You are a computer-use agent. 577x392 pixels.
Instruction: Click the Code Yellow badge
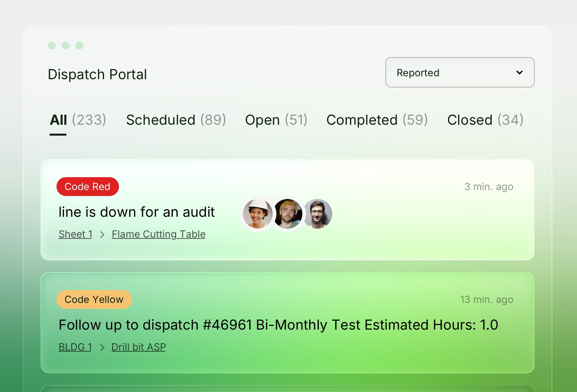click(94, 299)
